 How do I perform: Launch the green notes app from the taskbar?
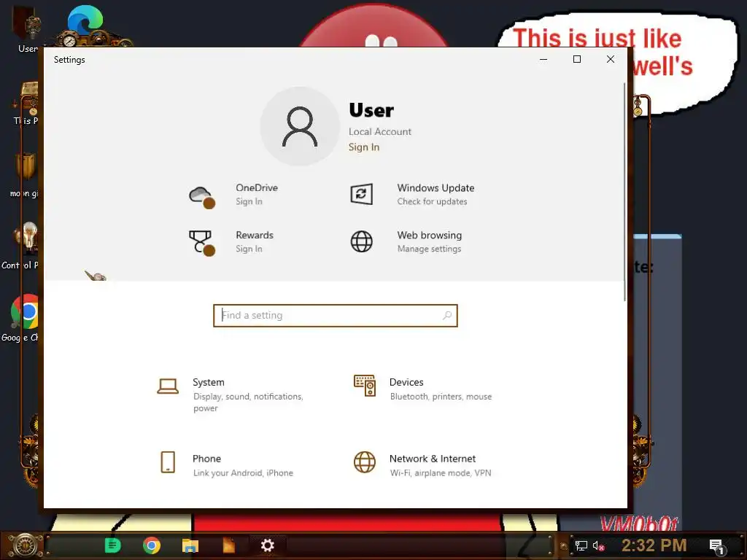point(112,545)
